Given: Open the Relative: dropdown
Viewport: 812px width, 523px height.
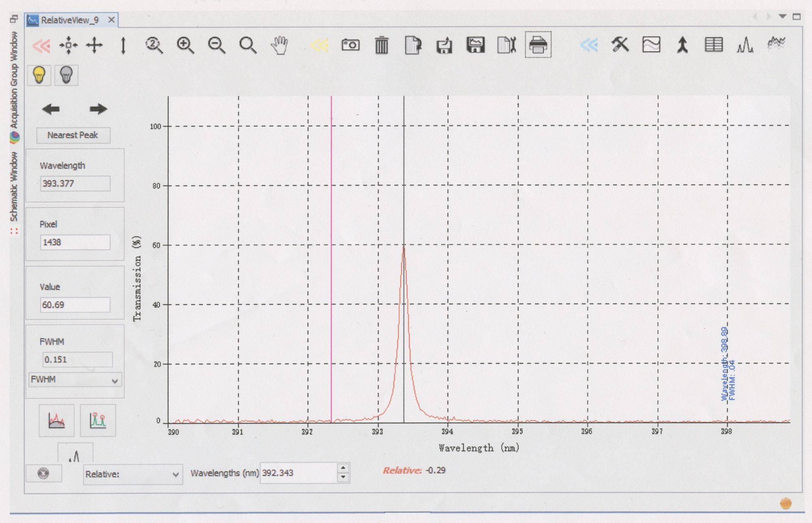Looking at the screenshot, I should coord(133,474).
